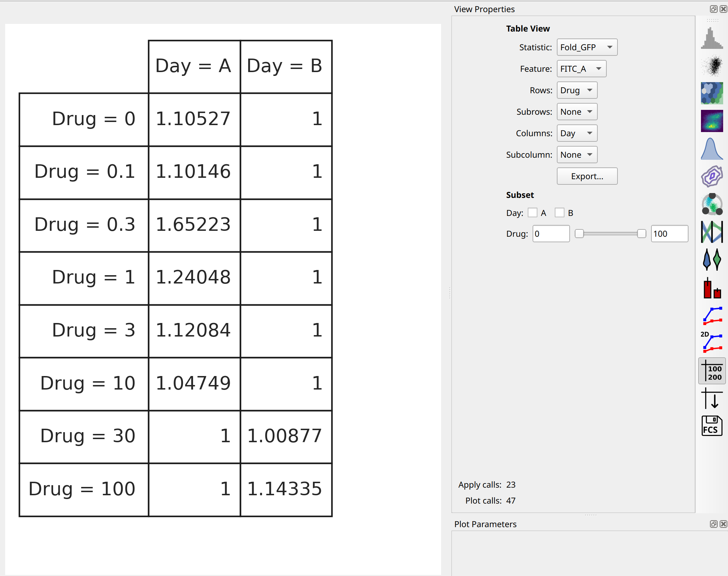The image size is (728, 576).
Task: Select the Table view icon
Action: click(712, 371)
